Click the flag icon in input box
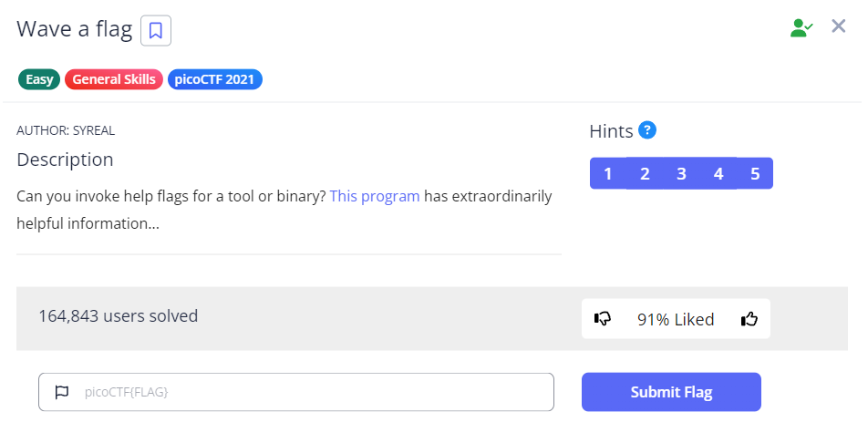 [62, 392]
